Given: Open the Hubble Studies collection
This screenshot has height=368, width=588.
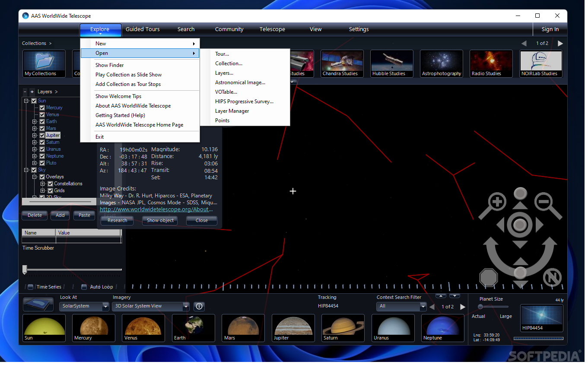Looking at the screenshot, I should coord(392,64).
